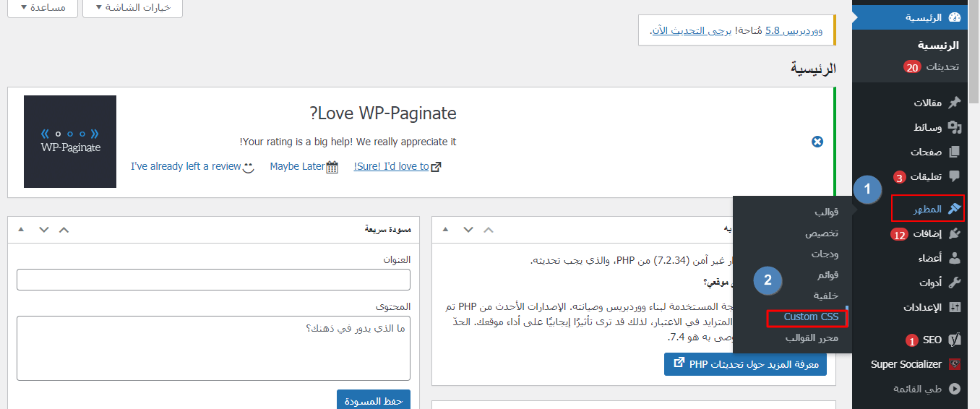Click the Maybe Later link

[x=297, y=166]
